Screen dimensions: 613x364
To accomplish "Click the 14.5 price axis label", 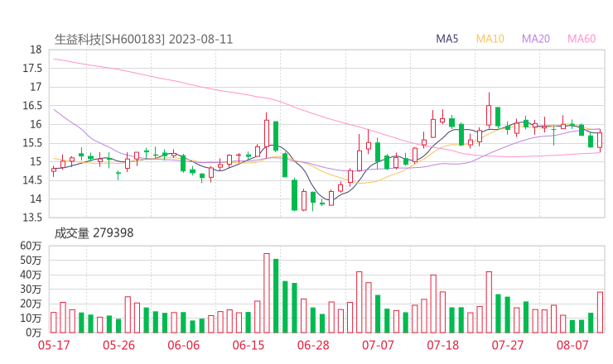I will click(x=32, y=180).
